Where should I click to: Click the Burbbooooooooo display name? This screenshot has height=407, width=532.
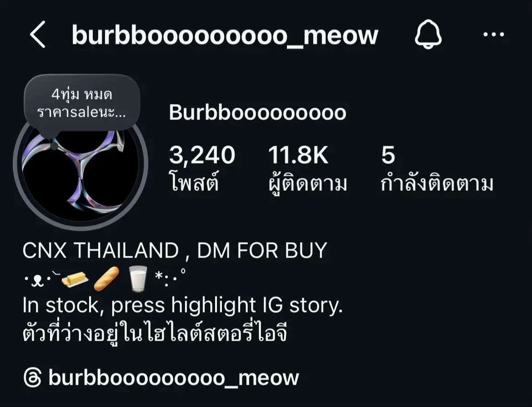[x=257, y=112]
